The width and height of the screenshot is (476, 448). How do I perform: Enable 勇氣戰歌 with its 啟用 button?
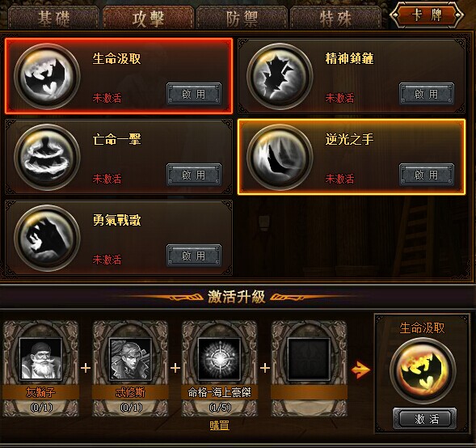pyautogui.click(x=194, y=256)
